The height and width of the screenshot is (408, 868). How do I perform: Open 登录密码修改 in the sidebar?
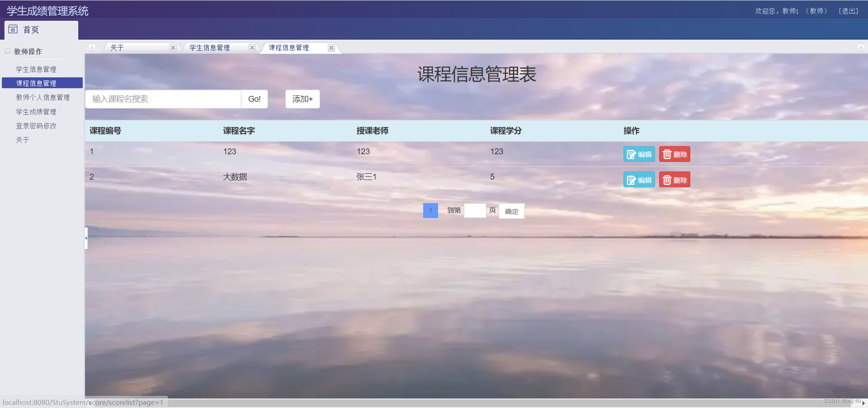[36, 126]
